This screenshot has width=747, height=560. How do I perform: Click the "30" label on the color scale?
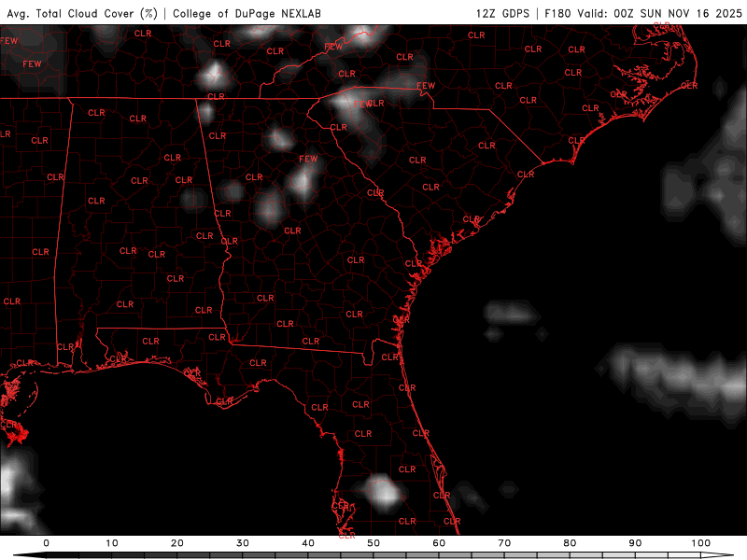(x=243, y=543)
